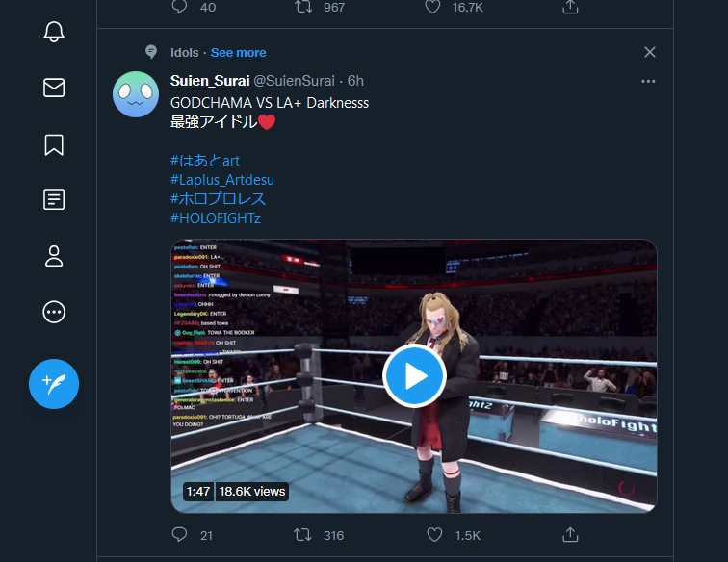Open the Suien_Surai display name link
This screenshot has width=728, height=562.
(210, 81)
